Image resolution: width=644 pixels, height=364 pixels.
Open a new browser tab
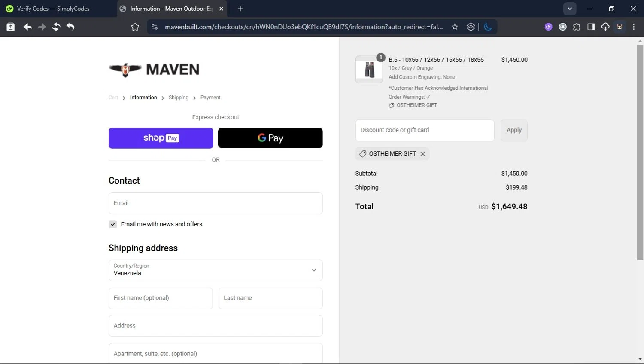pyautogui.click(x=240, y=9)
